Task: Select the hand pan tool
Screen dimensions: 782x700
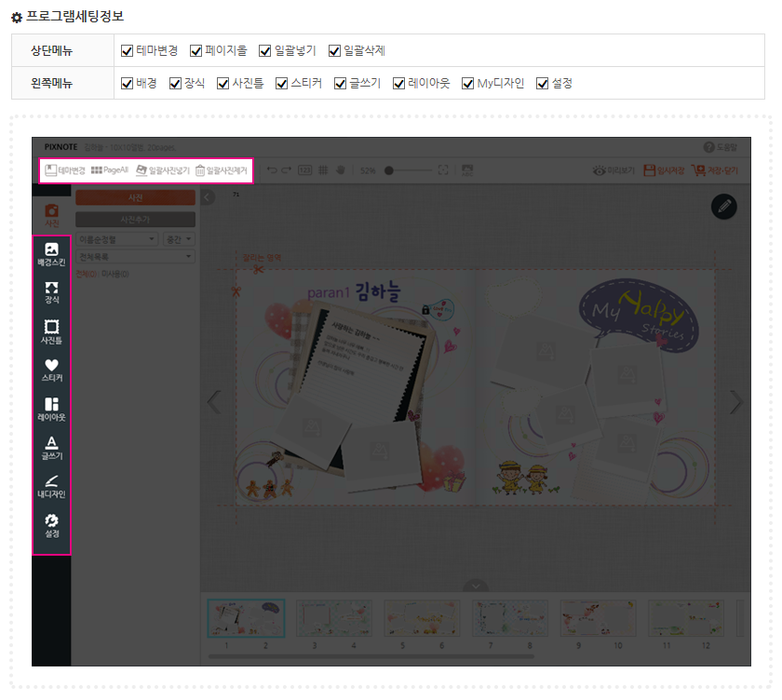Action: [x=341, y=170]
